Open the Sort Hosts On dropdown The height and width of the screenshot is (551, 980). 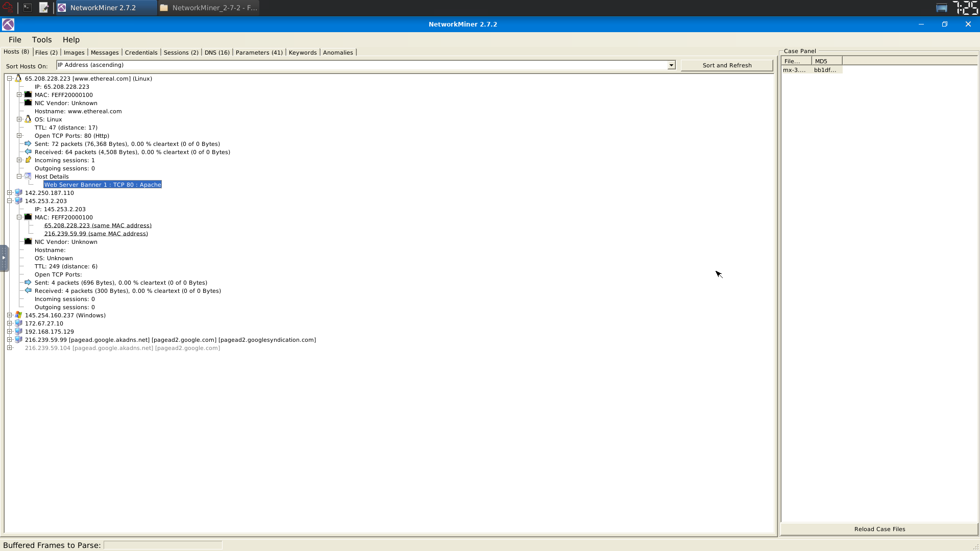(671, 65)
